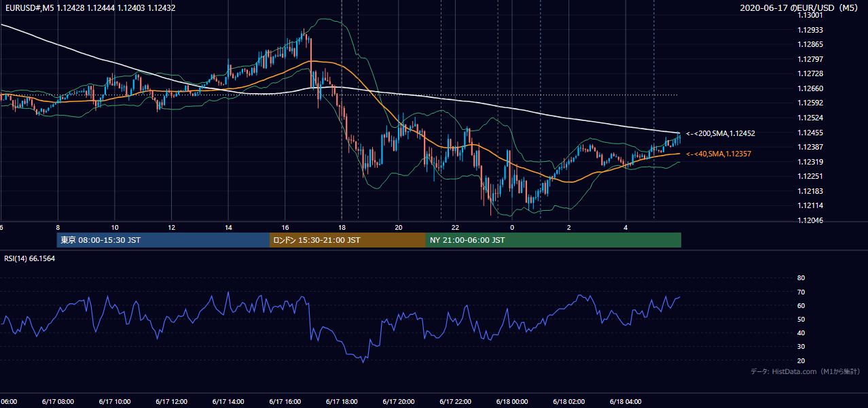Click the 6/17 16:00 bottom time label
The image size is (868, 408).
(x=285, y=401)
